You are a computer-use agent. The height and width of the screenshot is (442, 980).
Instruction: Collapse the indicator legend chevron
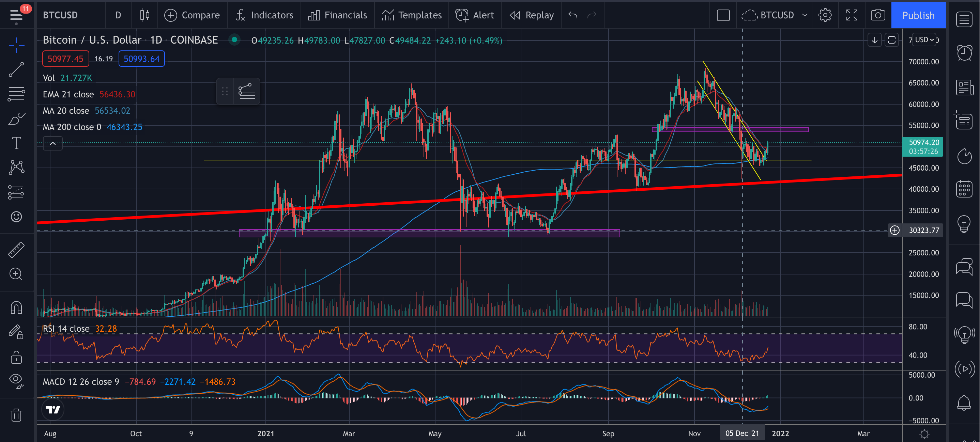coord(52,143)
